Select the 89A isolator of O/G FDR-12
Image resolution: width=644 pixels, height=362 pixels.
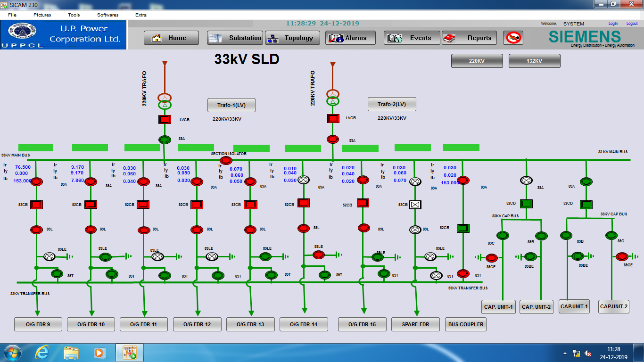tap(197, 181)
